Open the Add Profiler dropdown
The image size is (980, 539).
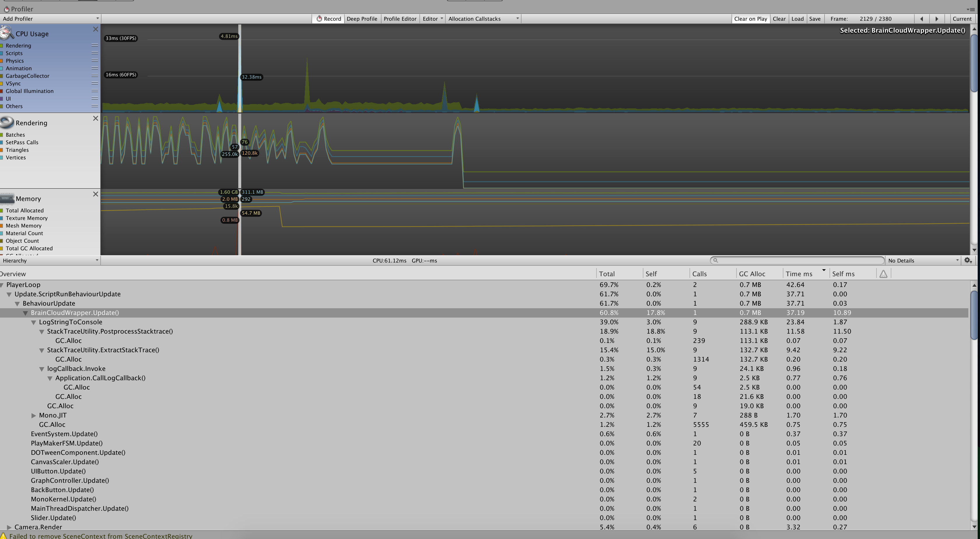click(x=50, y=18)
